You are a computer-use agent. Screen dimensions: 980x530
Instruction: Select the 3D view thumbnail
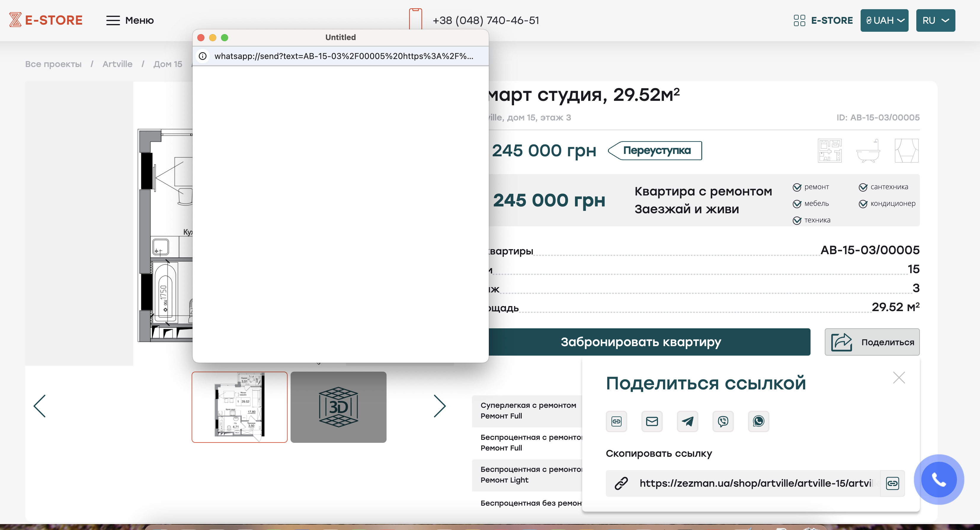(338, 407)
